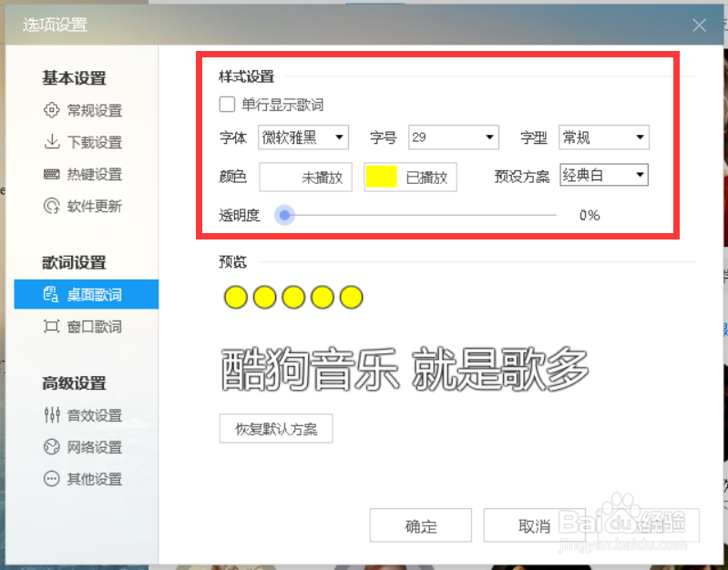Click the 热键设置 keyboard icon
The height and width of the screenshot is (570, 728).
point(52,174)
